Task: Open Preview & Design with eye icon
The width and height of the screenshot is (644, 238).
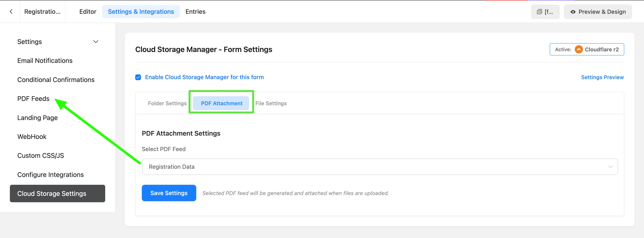Action: click(x=598, y=12)
